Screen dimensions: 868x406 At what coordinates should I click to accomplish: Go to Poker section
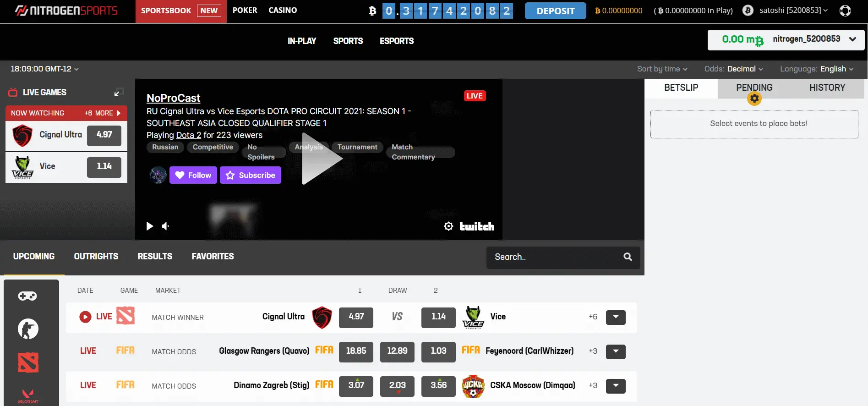[245, 10]
